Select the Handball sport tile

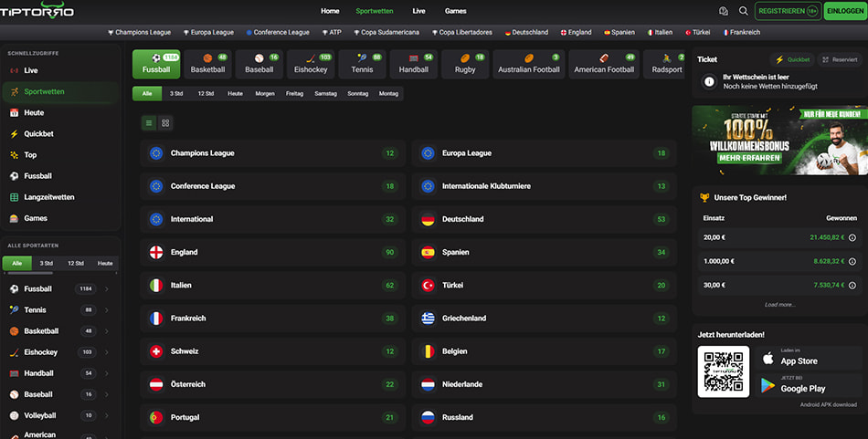tap(414, 64)
